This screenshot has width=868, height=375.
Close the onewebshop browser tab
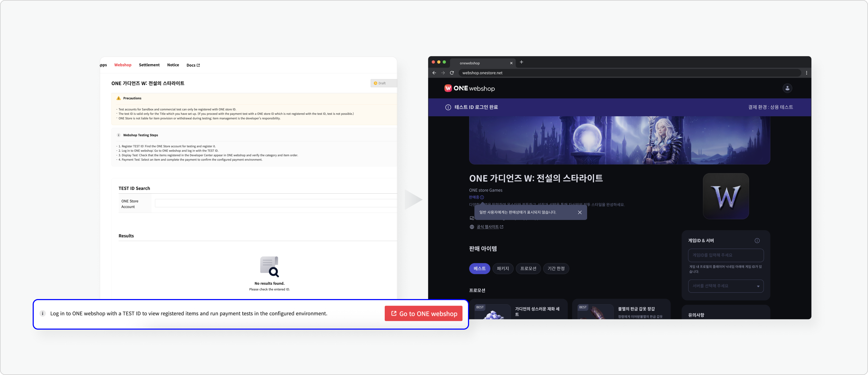(511, 63)
